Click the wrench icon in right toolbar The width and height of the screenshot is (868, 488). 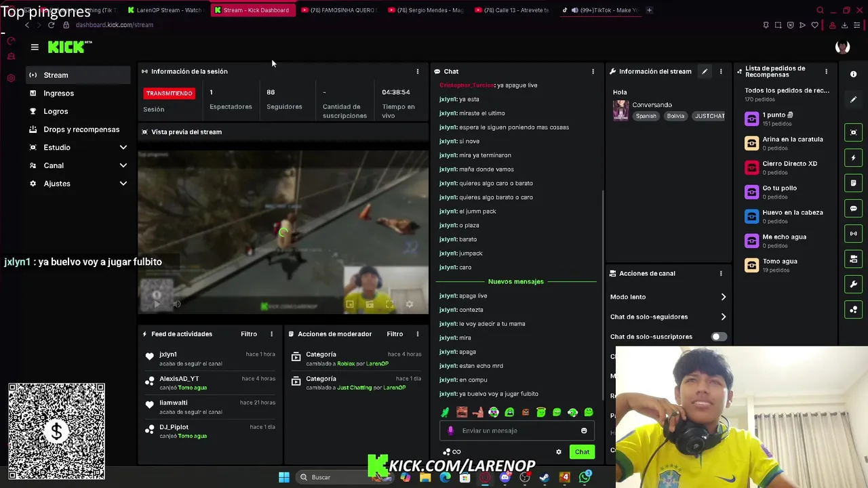[x=854, y=284]
